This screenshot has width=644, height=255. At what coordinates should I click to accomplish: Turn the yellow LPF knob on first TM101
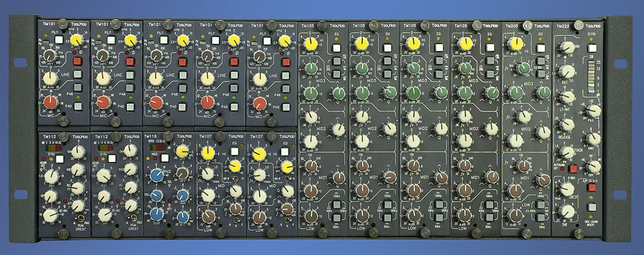click(76, 40)
